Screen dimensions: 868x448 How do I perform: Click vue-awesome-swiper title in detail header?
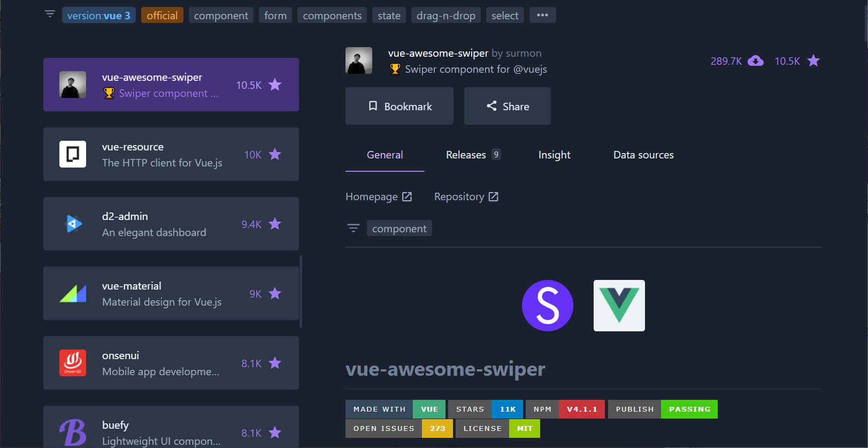click(438, 53)
